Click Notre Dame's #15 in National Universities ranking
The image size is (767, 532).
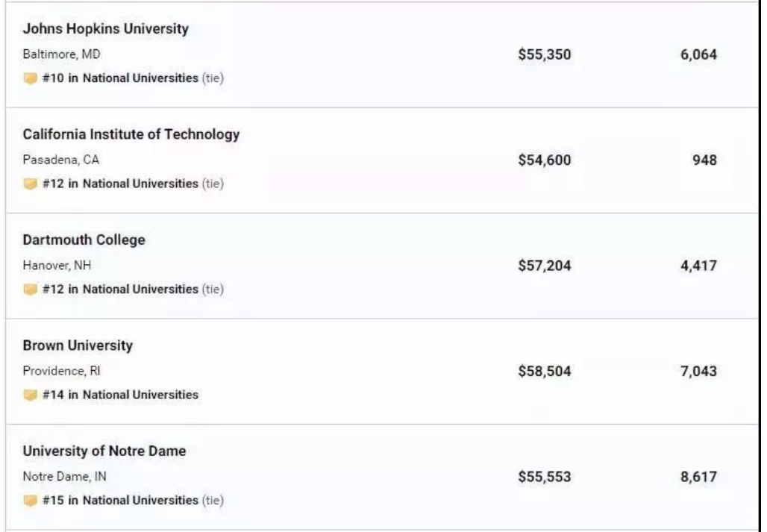coord(120,501)
